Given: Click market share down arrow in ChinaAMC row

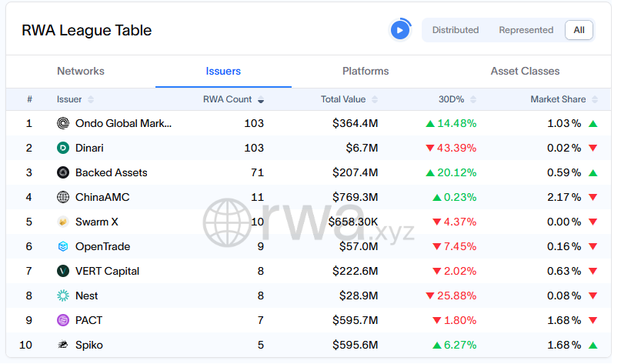Looking at the screenshot, I should (x=593, y=197).
